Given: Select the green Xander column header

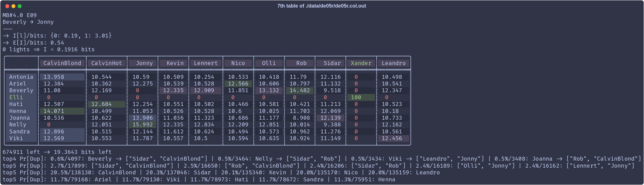Looking at the screenshot, I should 361,63.
